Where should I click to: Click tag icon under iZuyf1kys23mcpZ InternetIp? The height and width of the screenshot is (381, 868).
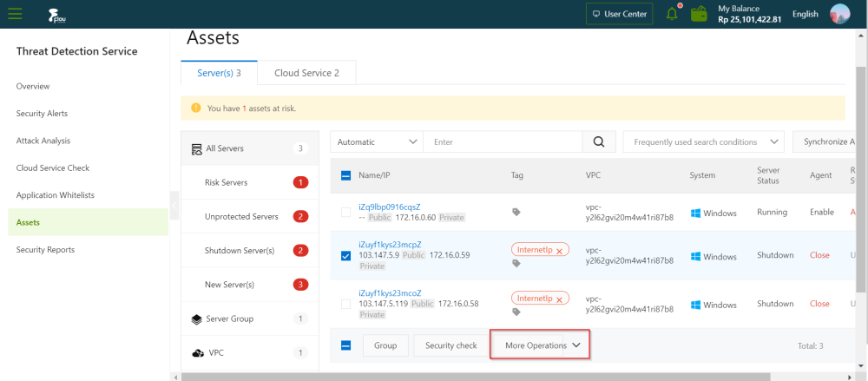(x=516, y=264)
